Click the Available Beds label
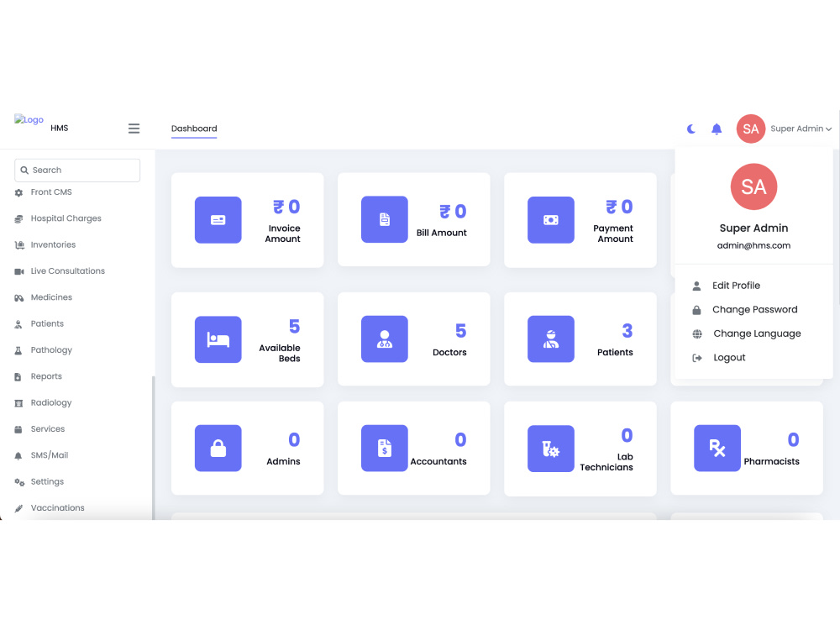This screenshot has width=840, height=630. (280, 353)
